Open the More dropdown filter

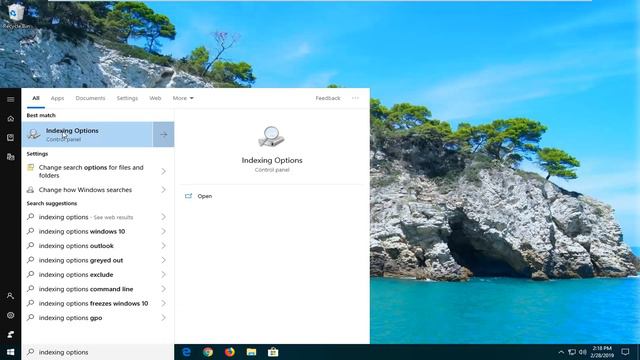[x=183, y=98]
